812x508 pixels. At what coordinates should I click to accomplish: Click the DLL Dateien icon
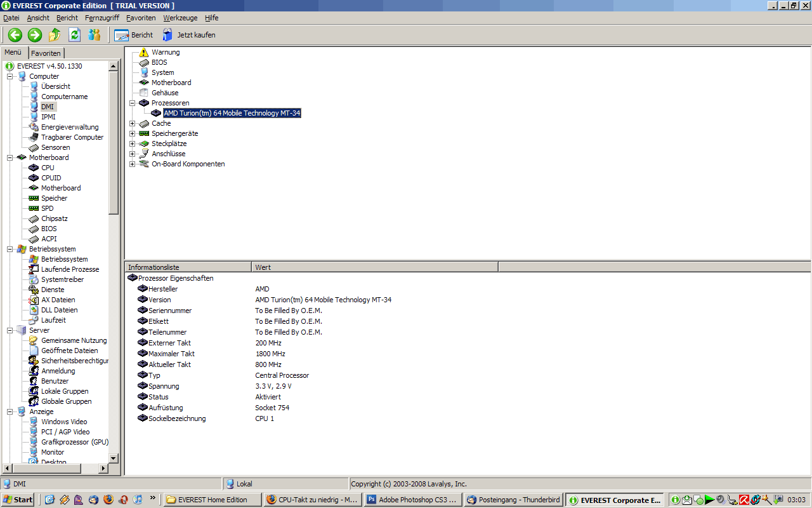pyautogui.click(x=34, y=310)
